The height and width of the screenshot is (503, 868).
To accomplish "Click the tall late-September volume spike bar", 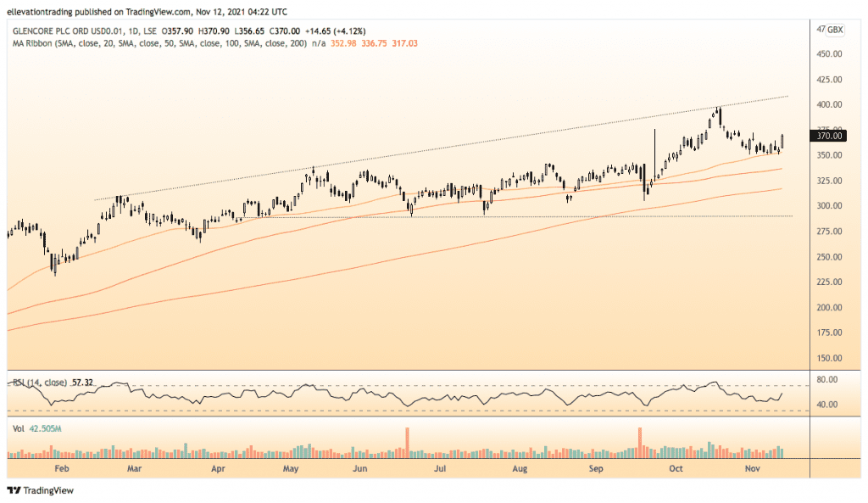I will pos(640,443).
